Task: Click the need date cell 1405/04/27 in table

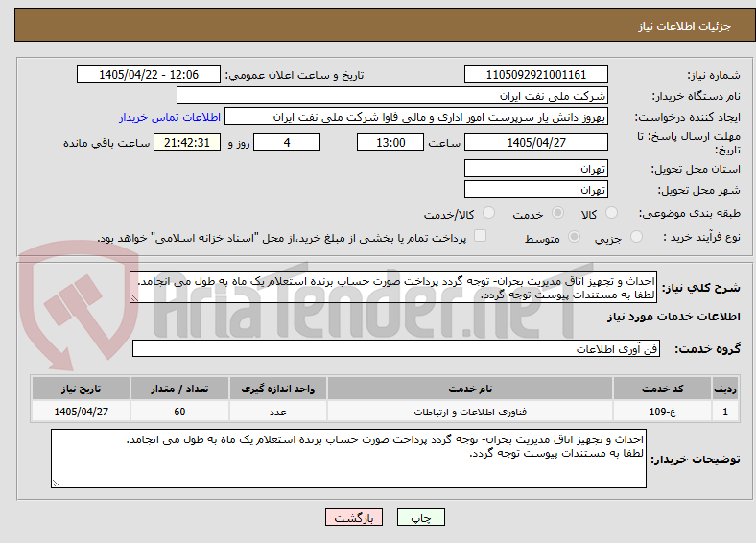Action: click(81, 412)
